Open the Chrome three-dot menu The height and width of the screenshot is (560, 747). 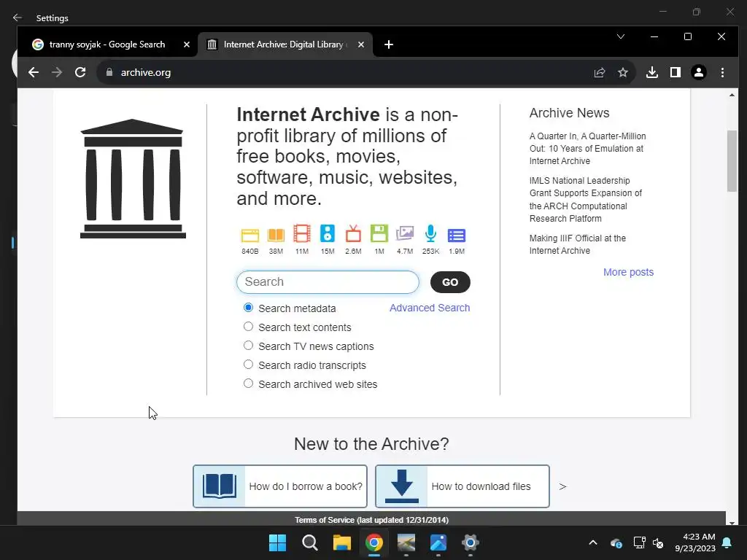tap(722, 72)
